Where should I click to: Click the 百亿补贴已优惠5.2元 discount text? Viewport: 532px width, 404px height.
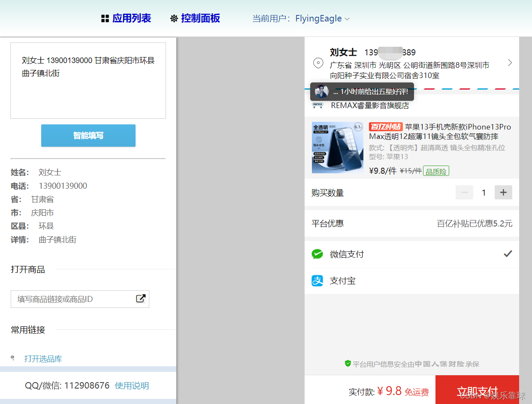tap(475, 223)
